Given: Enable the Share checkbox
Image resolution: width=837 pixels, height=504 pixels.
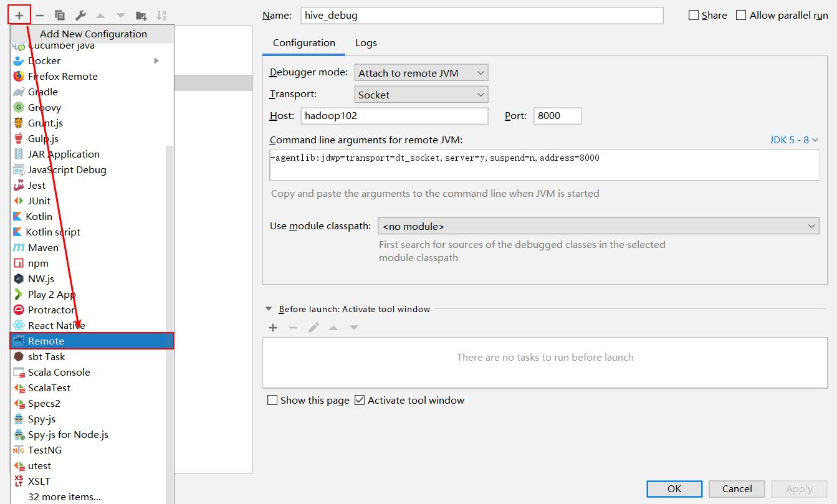Looking at the screenshot, I should pos(694,15).
